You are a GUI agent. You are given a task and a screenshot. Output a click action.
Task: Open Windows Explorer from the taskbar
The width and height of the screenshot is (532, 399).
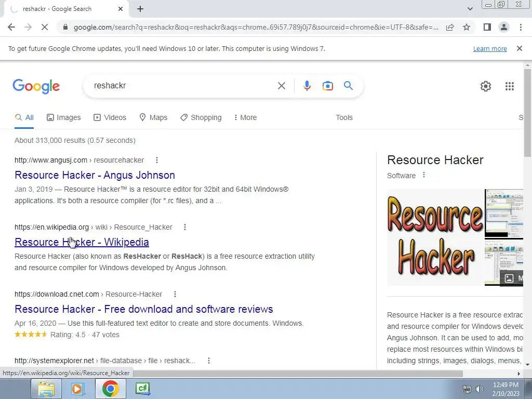coord(46,389)
